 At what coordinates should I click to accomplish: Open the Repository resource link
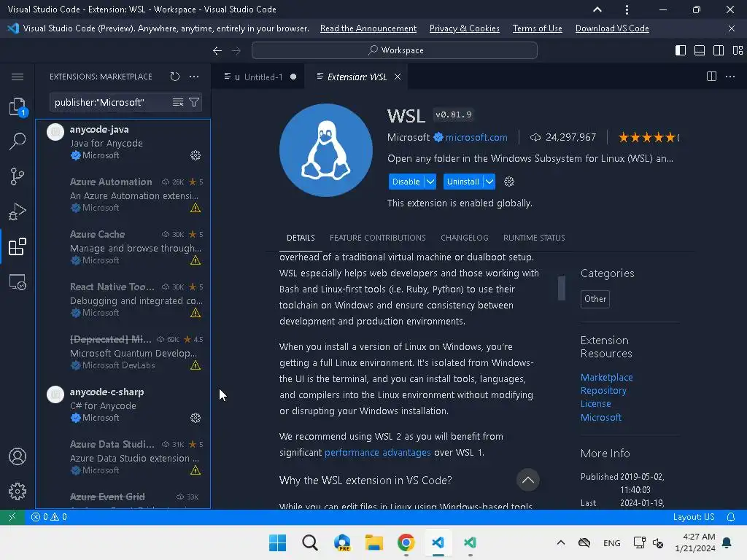(603, 391)
